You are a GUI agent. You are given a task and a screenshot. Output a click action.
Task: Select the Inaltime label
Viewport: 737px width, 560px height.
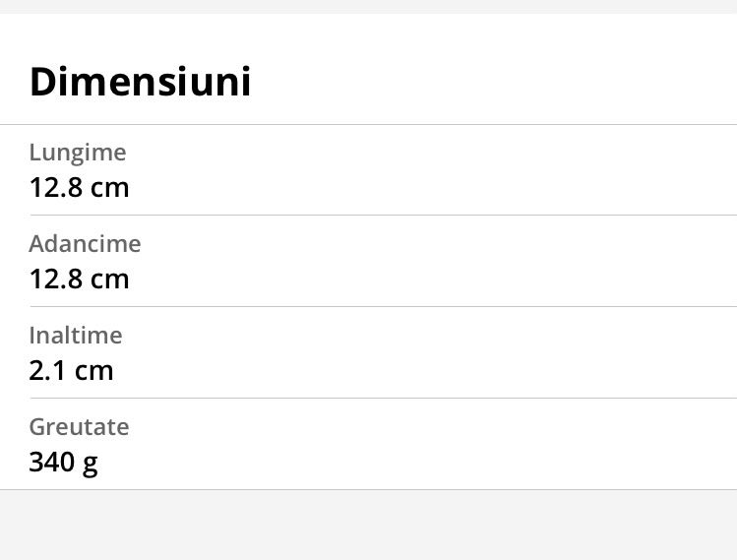[x=76, y=335]
